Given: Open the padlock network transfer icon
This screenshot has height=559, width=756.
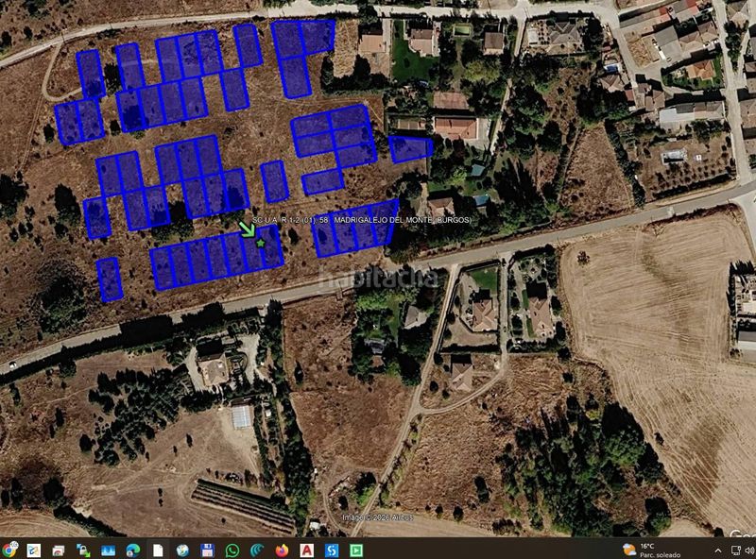Looking at the screenshot, I should click(x=83, y=550).
